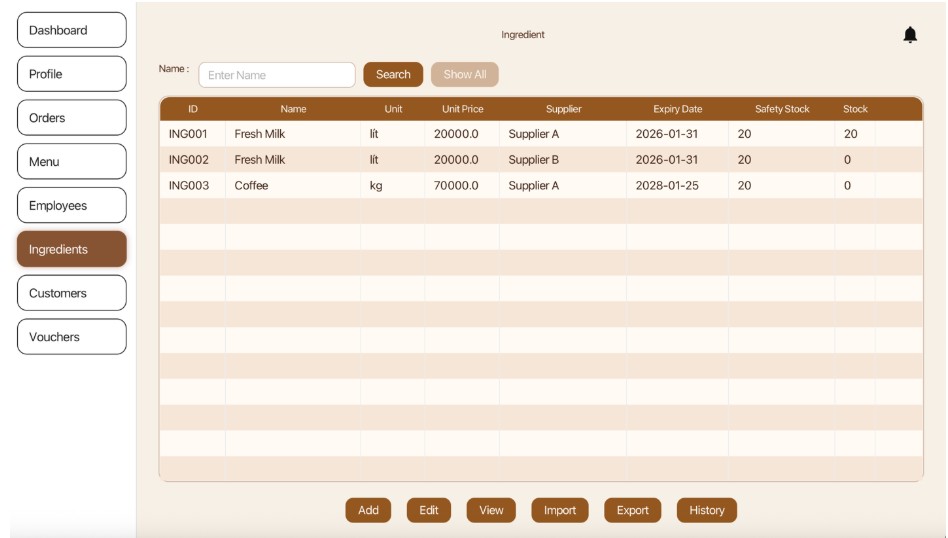Open the ingredient History
This screenshot has width=948, height=538.
[706, 510]
